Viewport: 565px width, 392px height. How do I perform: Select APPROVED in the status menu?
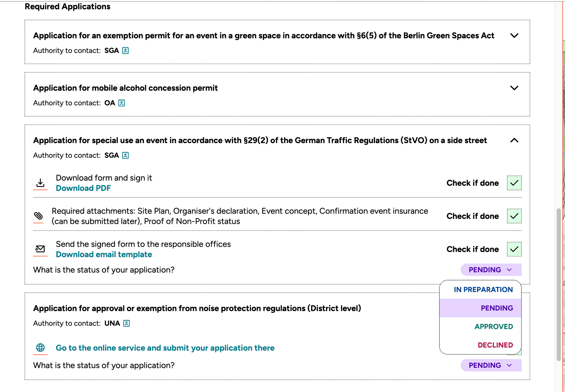494,327
